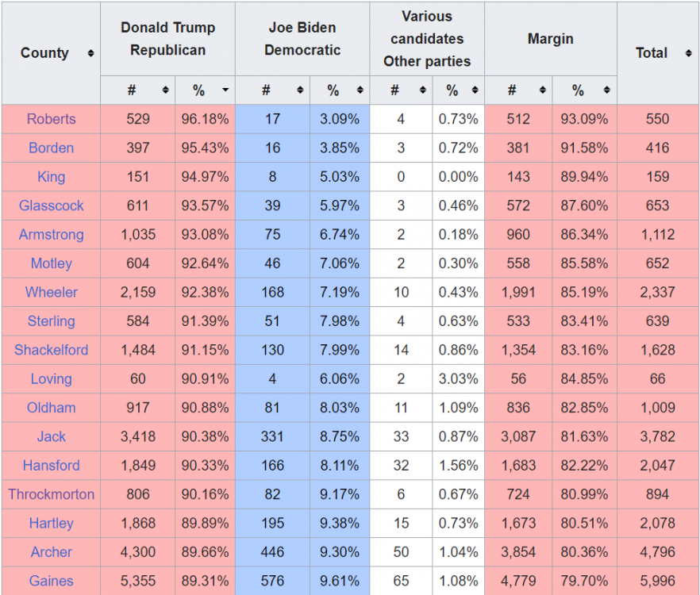The width and height of the screenshot is (700, 595).
Task: Follow the Throckmorton county link
Action: [51, 494]
